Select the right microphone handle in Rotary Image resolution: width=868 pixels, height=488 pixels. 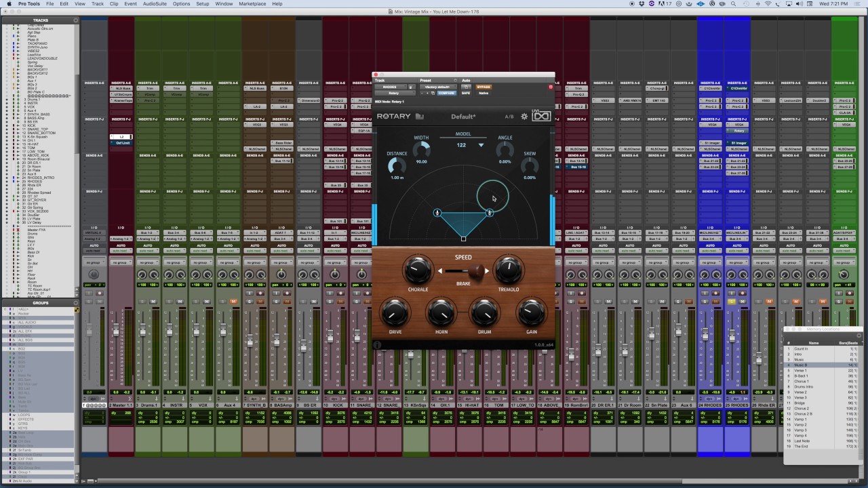(x=490, y=213)
